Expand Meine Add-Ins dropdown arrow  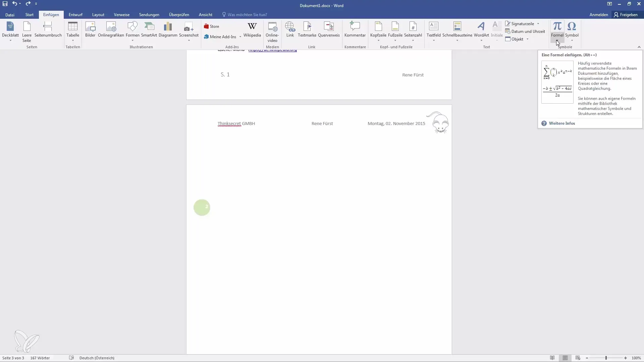240,37
